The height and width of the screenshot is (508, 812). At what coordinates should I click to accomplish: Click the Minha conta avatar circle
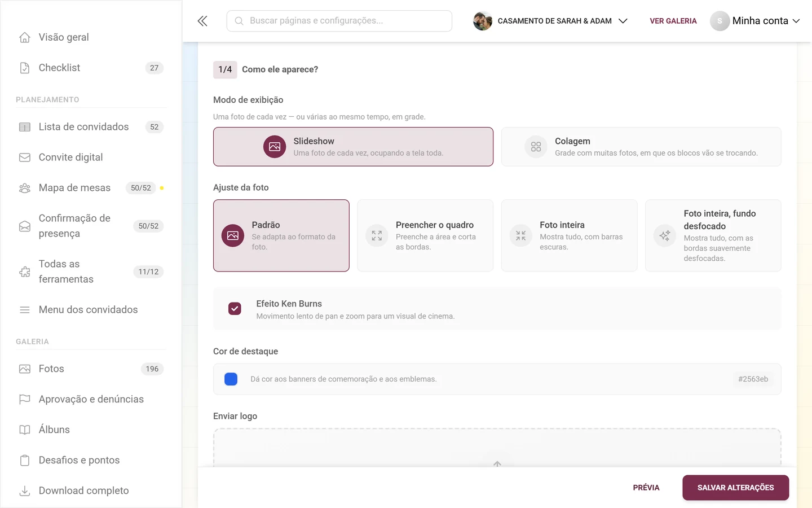(720, 21)
